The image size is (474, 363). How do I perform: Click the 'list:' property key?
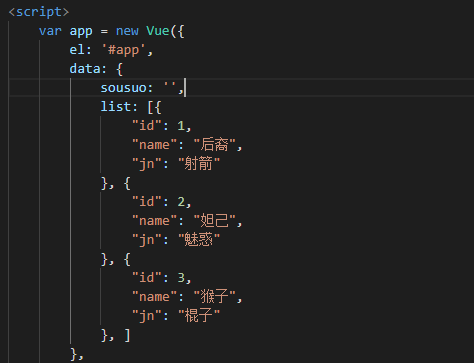[119, 107]
